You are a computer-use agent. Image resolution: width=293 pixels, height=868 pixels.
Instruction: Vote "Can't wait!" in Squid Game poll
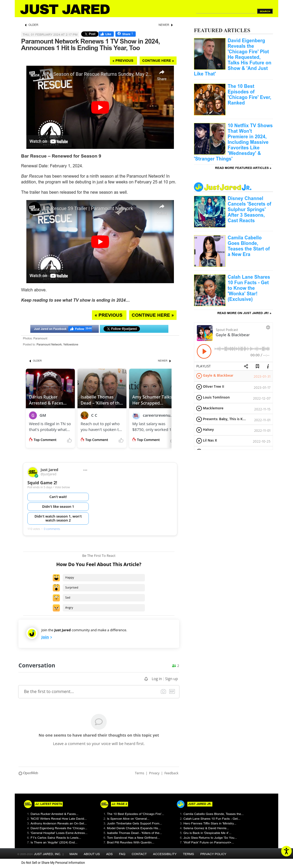pos(58,497)
